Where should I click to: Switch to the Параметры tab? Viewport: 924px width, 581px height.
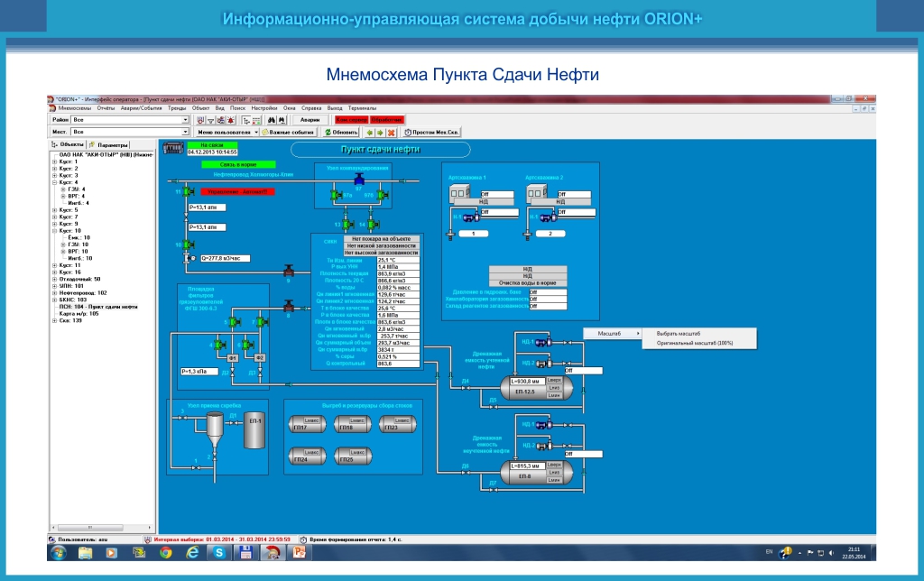(x=109, y=144)
